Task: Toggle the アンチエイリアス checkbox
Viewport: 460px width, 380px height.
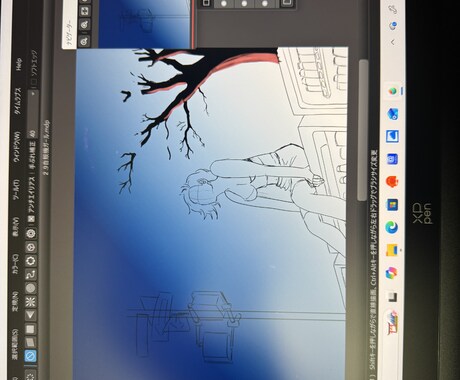Action: [31, 218]
